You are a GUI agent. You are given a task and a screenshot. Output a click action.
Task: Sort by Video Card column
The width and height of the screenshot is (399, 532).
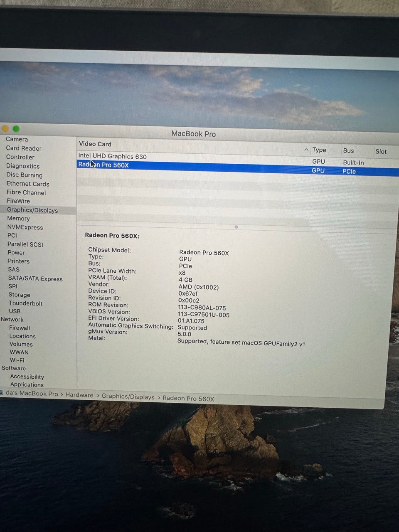pyautogui.click(x=95, y=144)
